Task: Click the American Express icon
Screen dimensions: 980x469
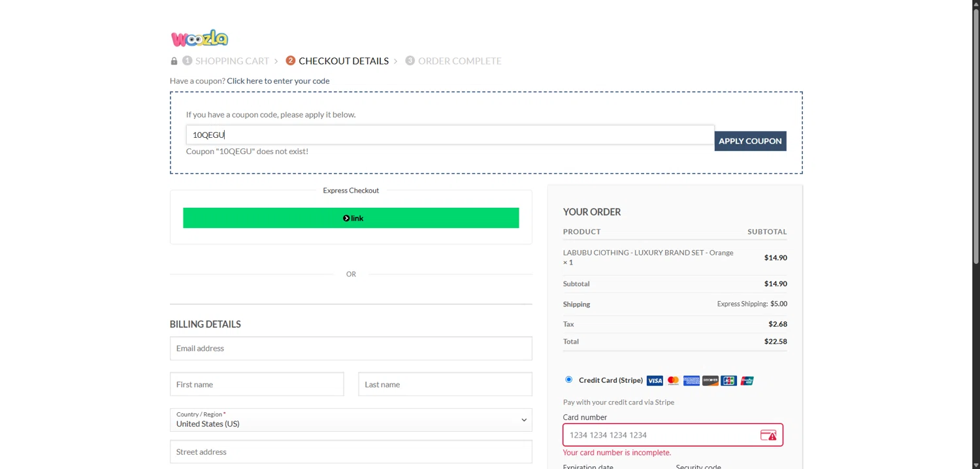Action: [691, 381]
